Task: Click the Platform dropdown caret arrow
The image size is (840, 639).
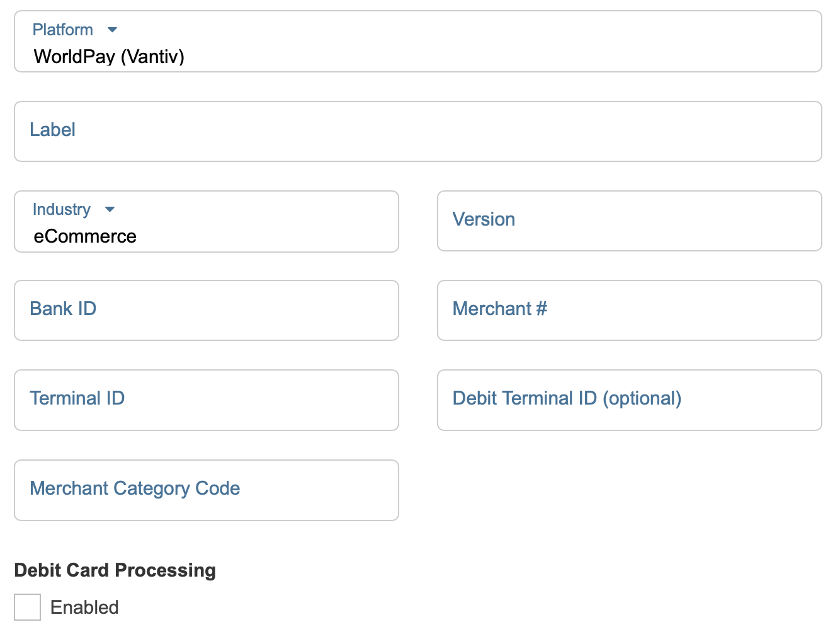Action: tap(112, 30)
